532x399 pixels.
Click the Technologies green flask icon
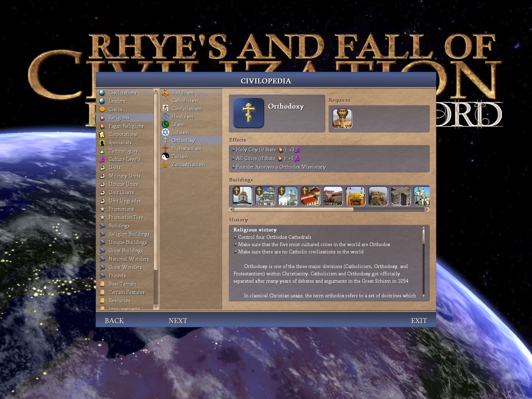[x=102, y=151]
